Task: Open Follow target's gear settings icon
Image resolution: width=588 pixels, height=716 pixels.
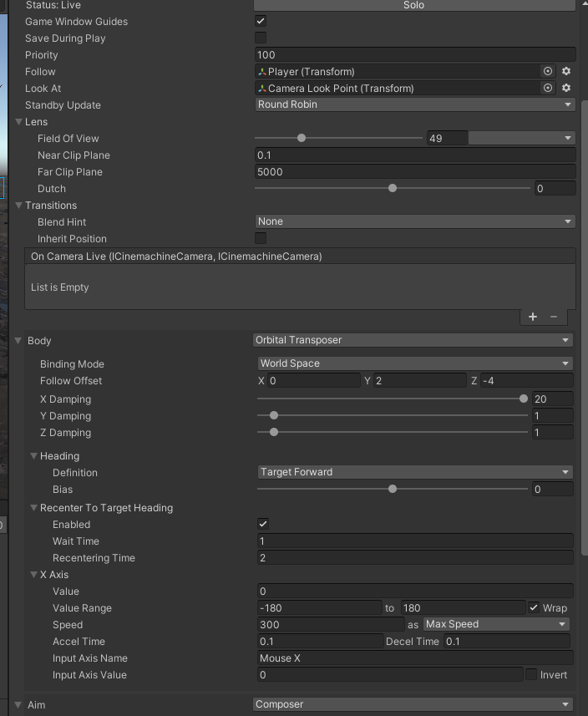Action: (565, 71)
